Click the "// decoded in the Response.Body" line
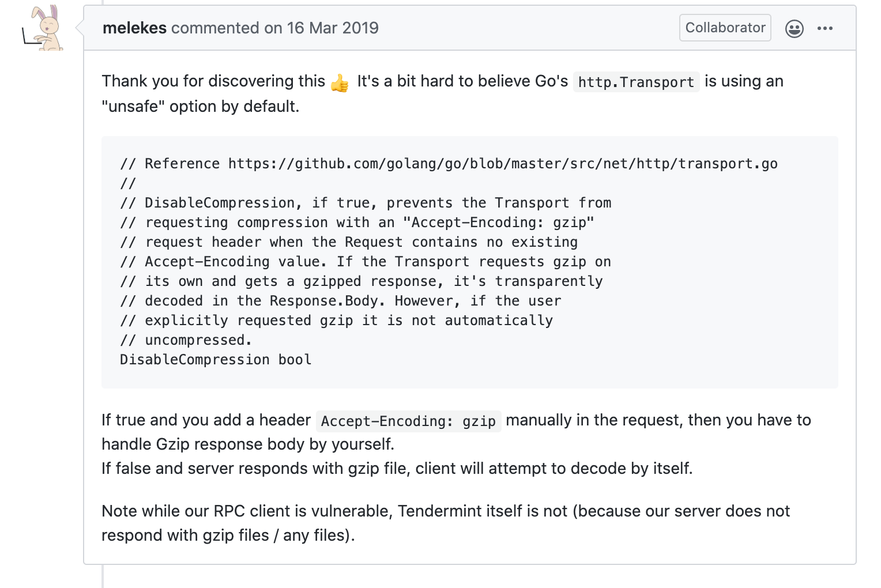 (x=340, y=301)
